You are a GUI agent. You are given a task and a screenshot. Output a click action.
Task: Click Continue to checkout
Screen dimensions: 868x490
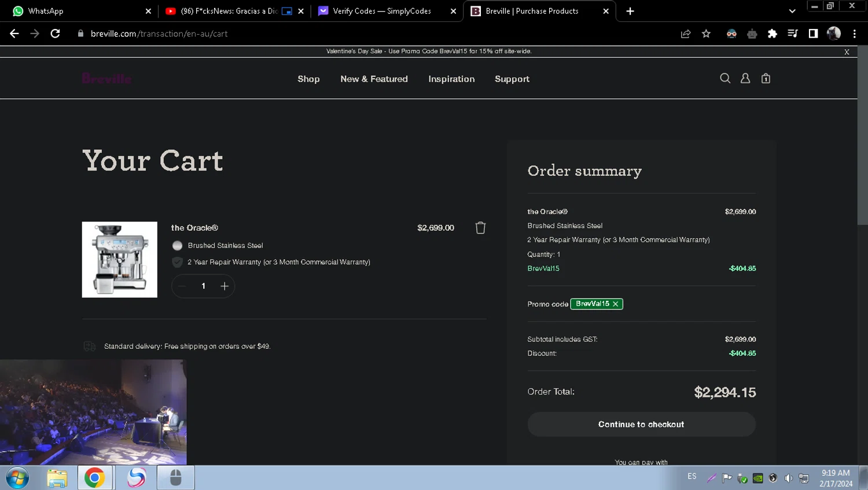(641, 424)
